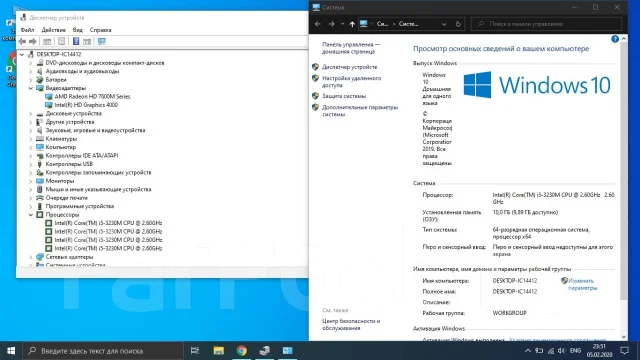
Task: Collapse the DESKTOP-IC14412 root node
Action: (22, 54)
